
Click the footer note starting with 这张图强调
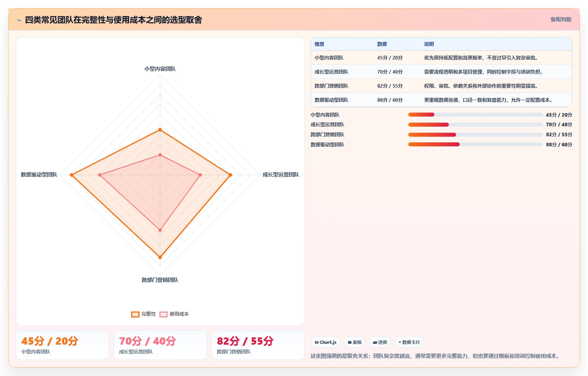[x=436, y=356]
